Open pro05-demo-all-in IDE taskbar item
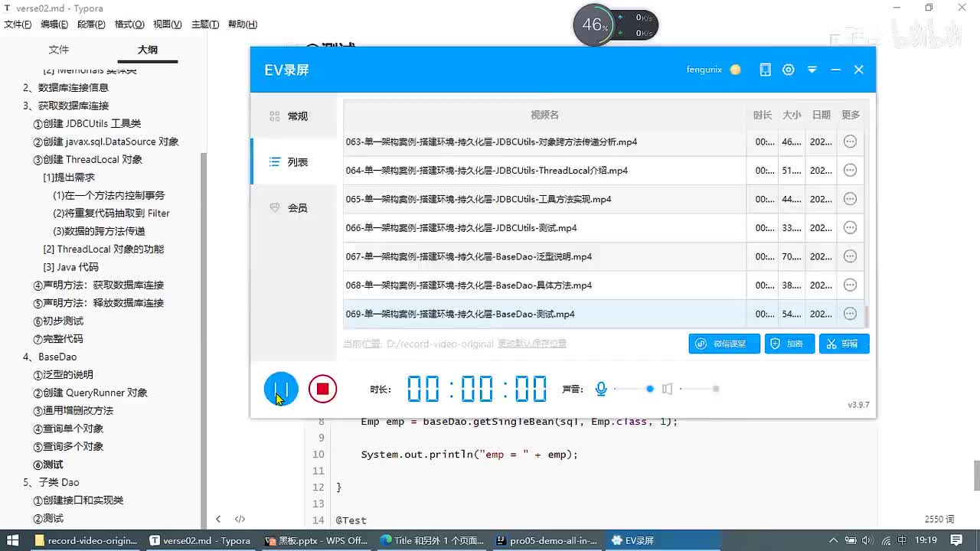The image size is (980, 551). tap(547, 540)
